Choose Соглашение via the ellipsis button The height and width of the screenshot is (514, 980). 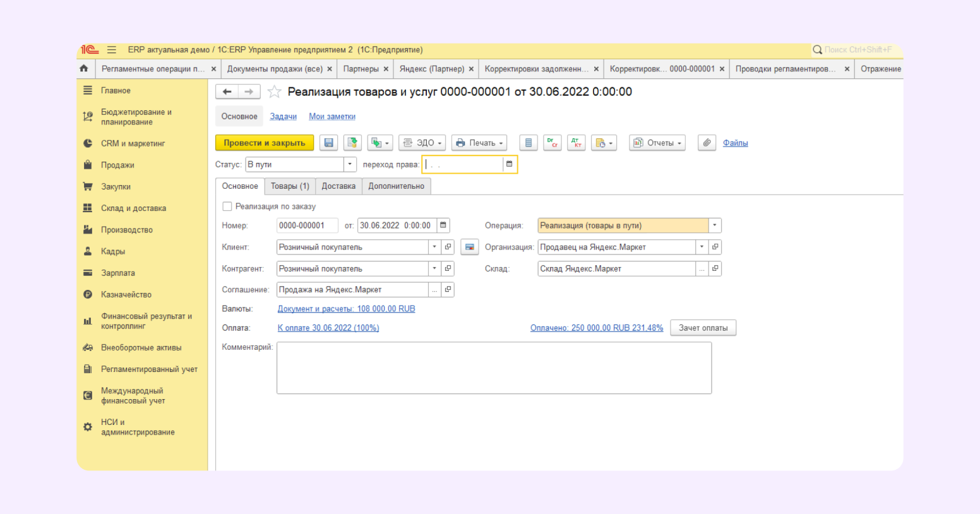(x=434, y=289)
